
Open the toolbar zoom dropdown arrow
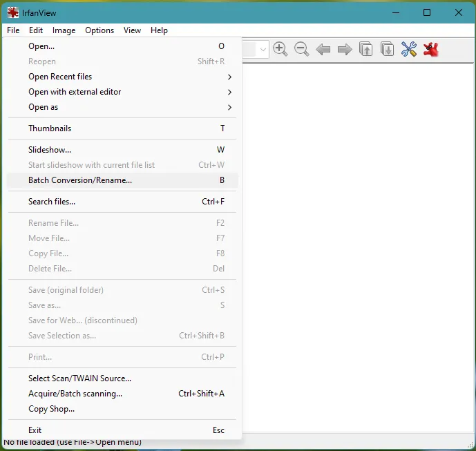(263, 49)
